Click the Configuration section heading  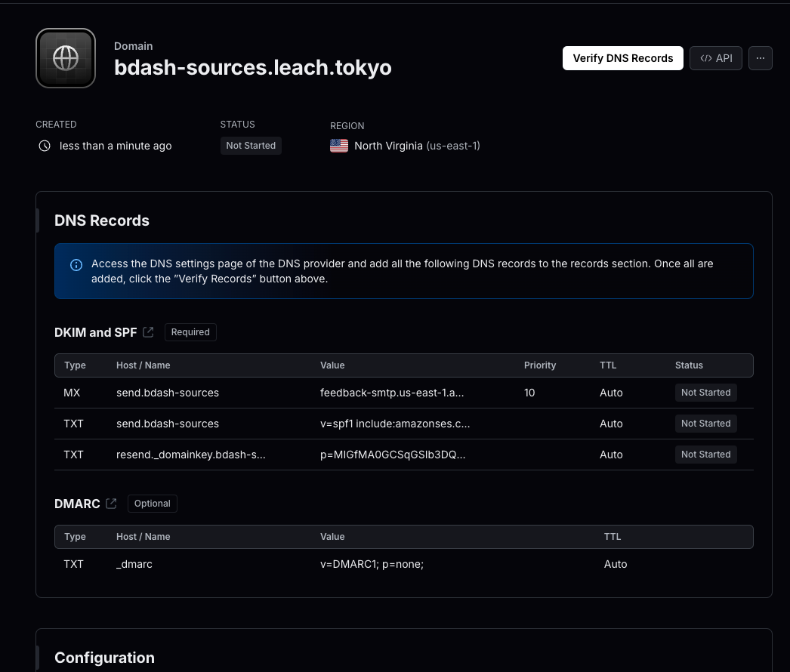pos(104,657)
